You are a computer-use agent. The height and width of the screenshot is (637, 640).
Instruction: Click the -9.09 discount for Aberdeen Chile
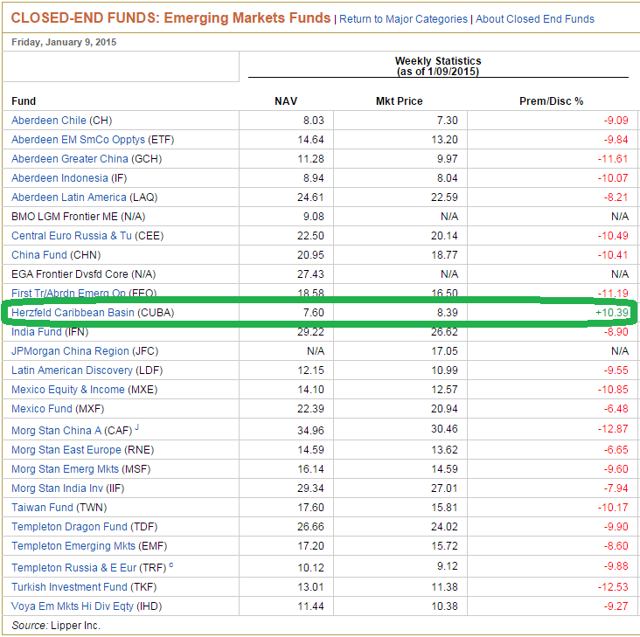pos(616,120)
